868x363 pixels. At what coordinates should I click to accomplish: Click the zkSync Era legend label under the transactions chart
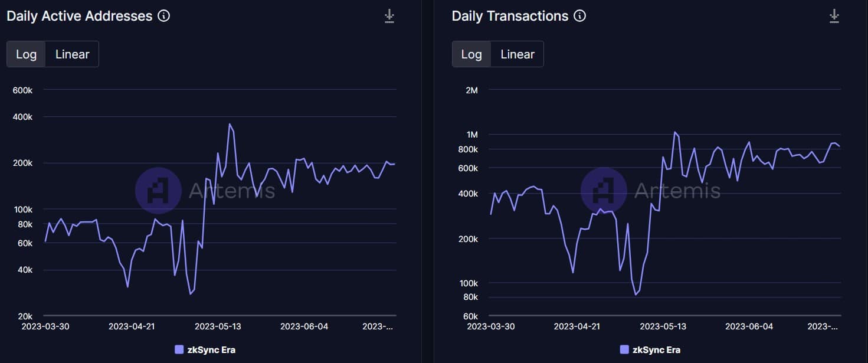pos(656,350)
